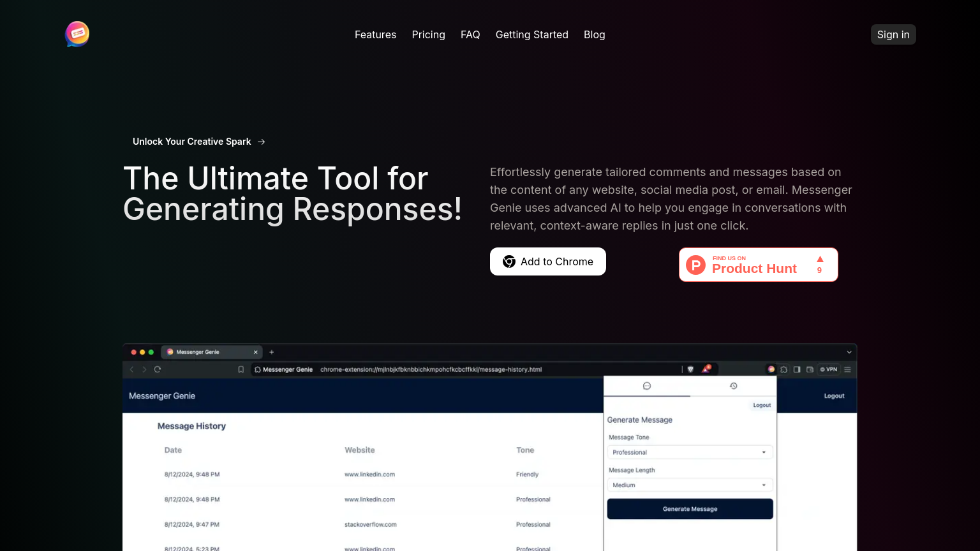Click the Brave shield icon in address bar
This screenshot has height=551, width=980.
pyautogui.click(x=690, y=369)
